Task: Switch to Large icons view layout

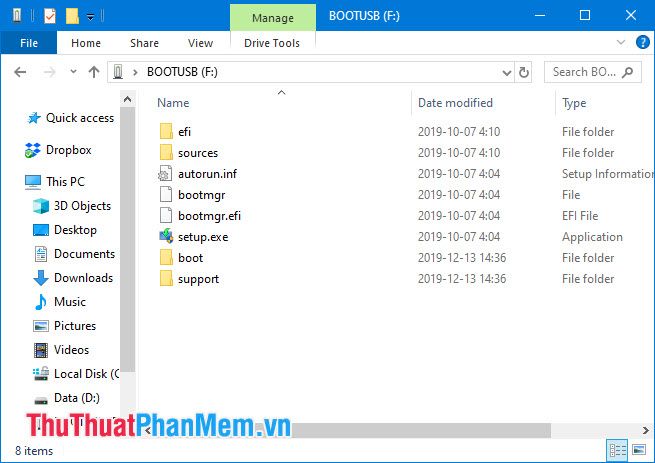Action: 639,450
